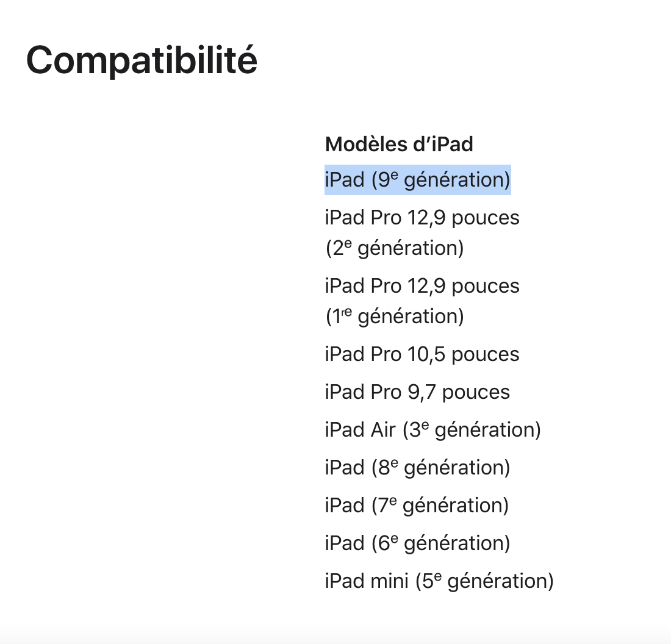Click the iPad Pro 10,5 pouces entry
This screenshot has width=671, height=644.
(422, 354)
